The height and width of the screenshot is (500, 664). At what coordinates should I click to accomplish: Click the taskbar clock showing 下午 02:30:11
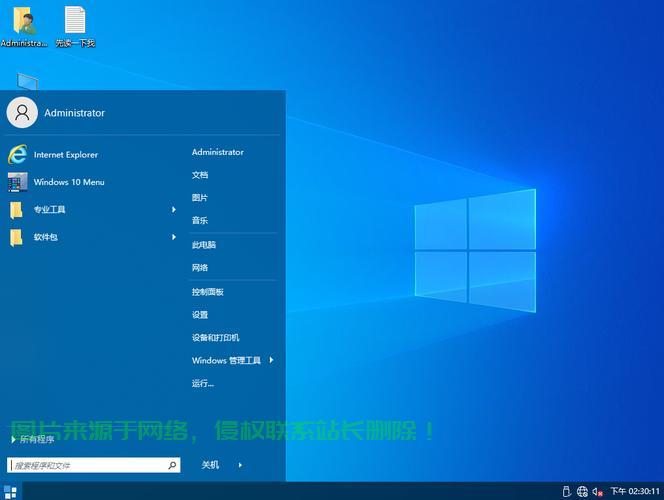pos(635,491)
